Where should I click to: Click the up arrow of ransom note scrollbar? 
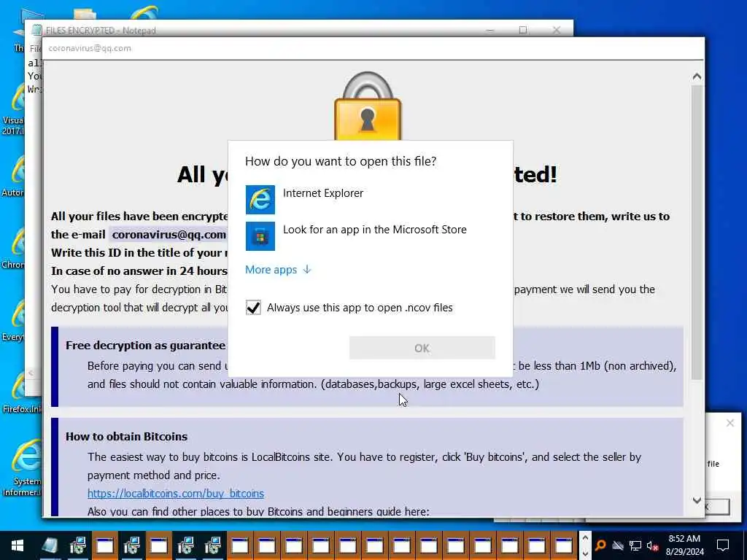pyautogui.click(x=697, y=77)
